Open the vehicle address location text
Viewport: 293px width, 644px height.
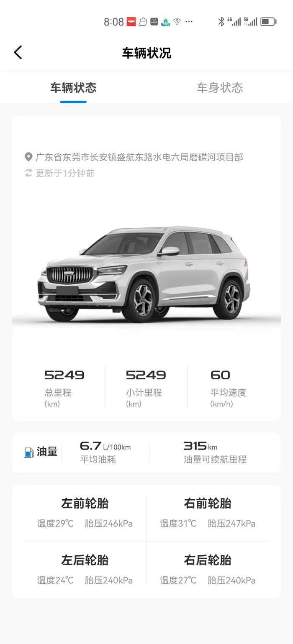point(139,157)
